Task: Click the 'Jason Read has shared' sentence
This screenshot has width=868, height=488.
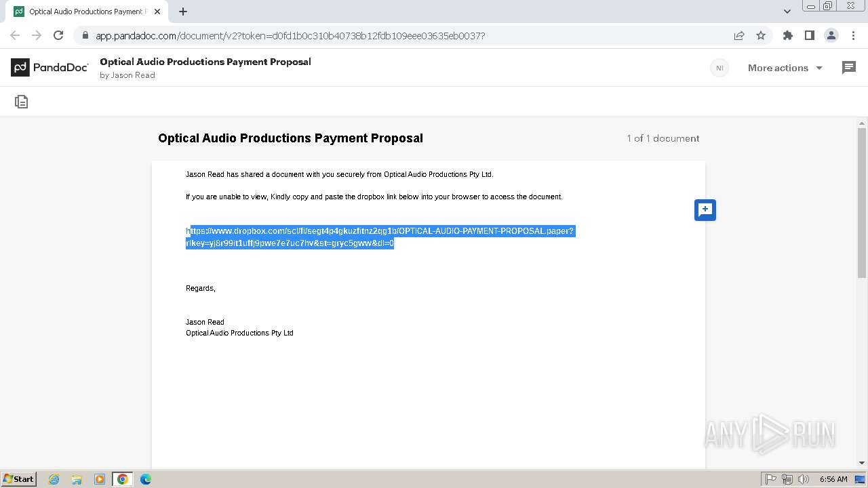Action: point(340,174)
